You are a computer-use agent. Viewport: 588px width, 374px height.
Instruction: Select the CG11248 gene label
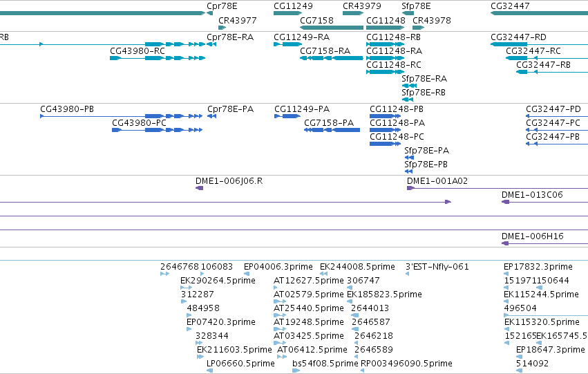(386, 20)
